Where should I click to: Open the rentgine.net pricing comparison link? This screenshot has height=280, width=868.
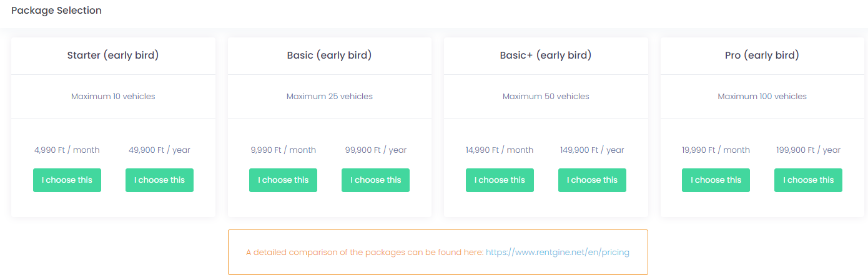558,253
